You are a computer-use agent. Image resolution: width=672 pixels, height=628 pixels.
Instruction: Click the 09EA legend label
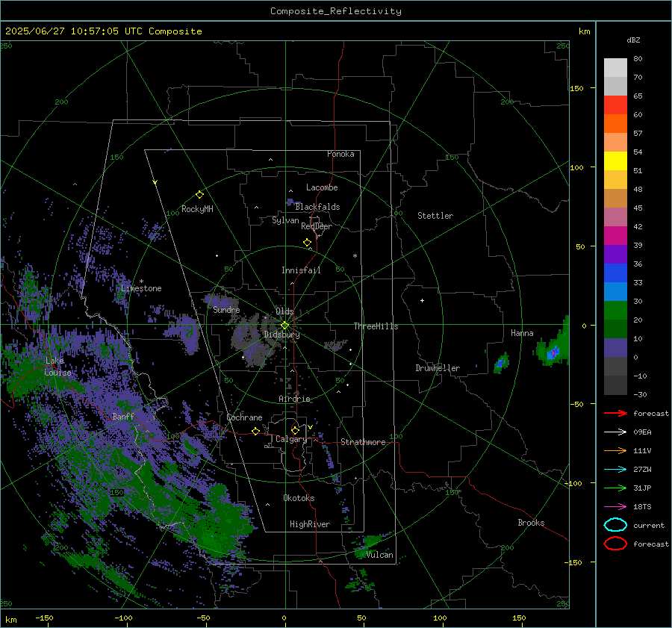tap(642, 432)
